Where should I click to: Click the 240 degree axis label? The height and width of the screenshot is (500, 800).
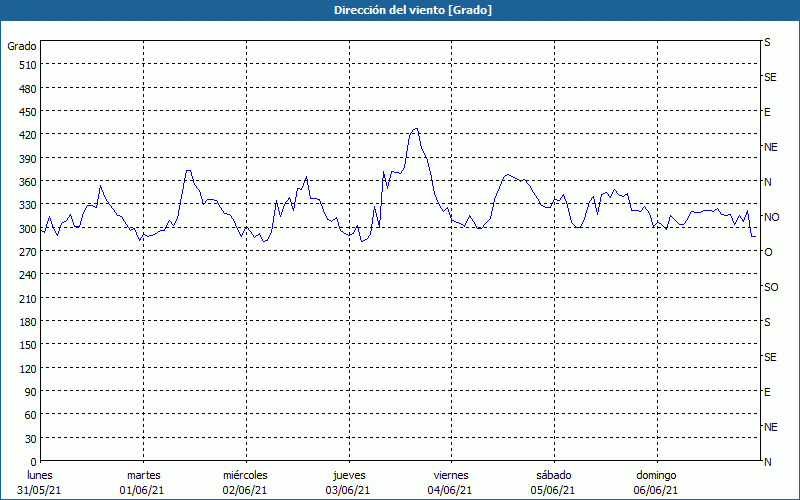click(29, 276)
